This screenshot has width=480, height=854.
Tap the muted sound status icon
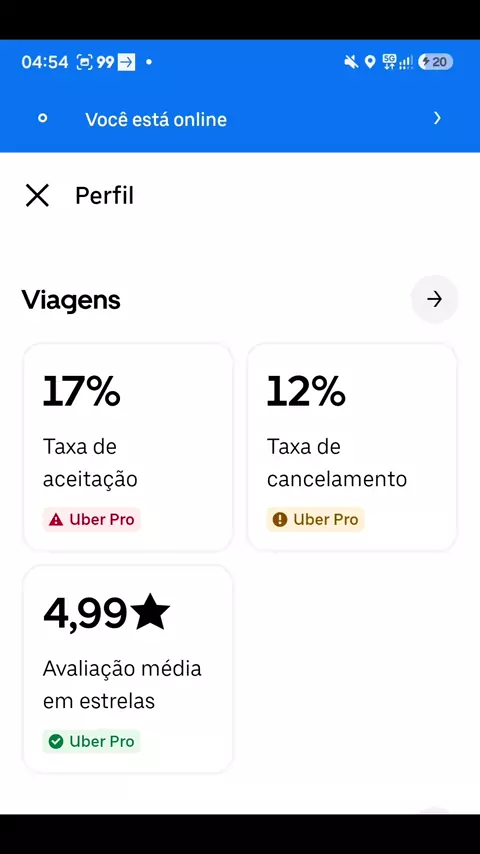click(351, 62)
